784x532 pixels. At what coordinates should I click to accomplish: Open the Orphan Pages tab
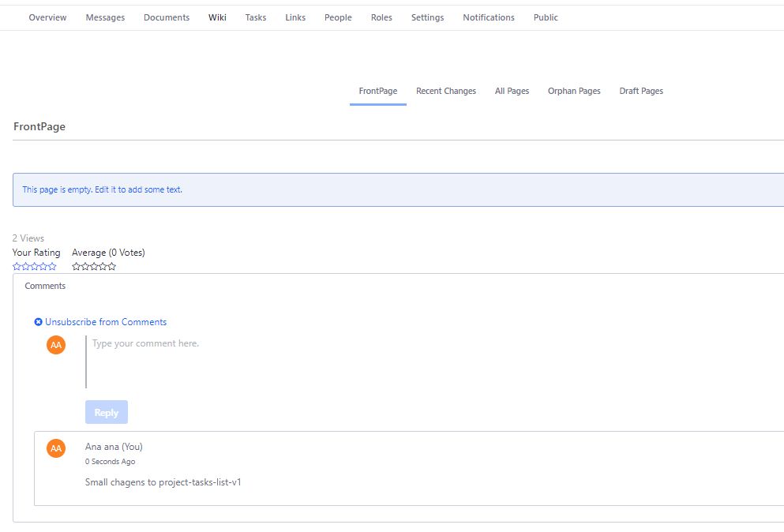pyautogui.click(x=574, y=91)
